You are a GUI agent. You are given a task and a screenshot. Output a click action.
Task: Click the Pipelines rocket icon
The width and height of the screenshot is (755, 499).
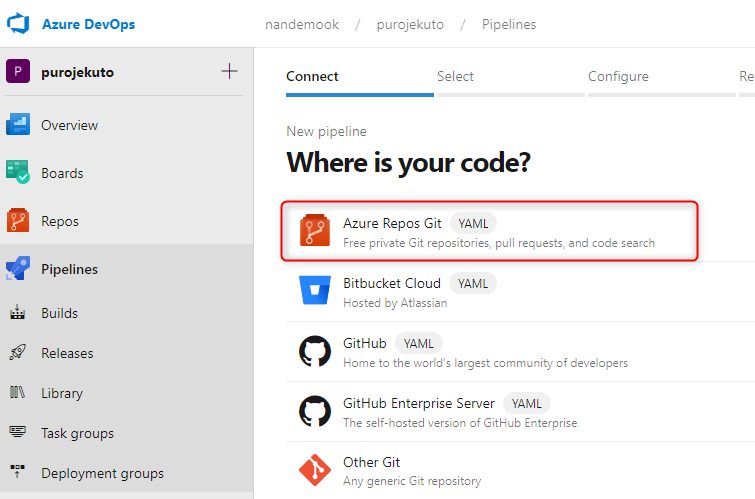(x=18, y=268)
